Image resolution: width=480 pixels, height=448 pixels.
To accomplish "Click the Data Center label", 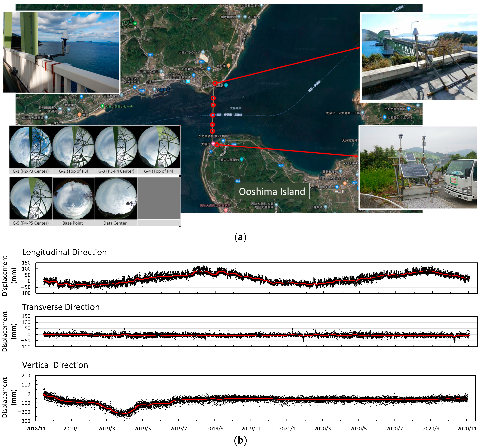I will coord(115,223).
